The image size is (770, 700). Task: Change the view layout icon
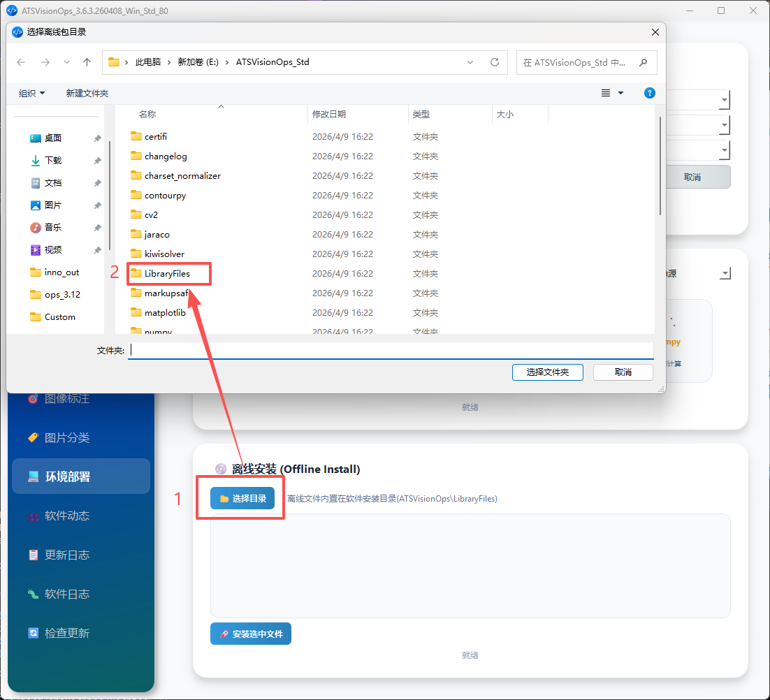606,93
